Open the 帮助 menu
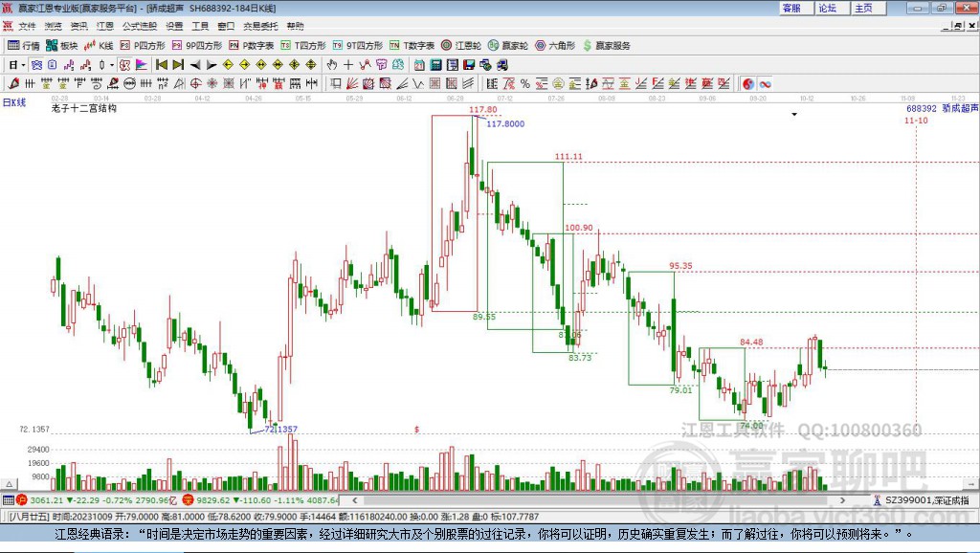 click(295, 26)
